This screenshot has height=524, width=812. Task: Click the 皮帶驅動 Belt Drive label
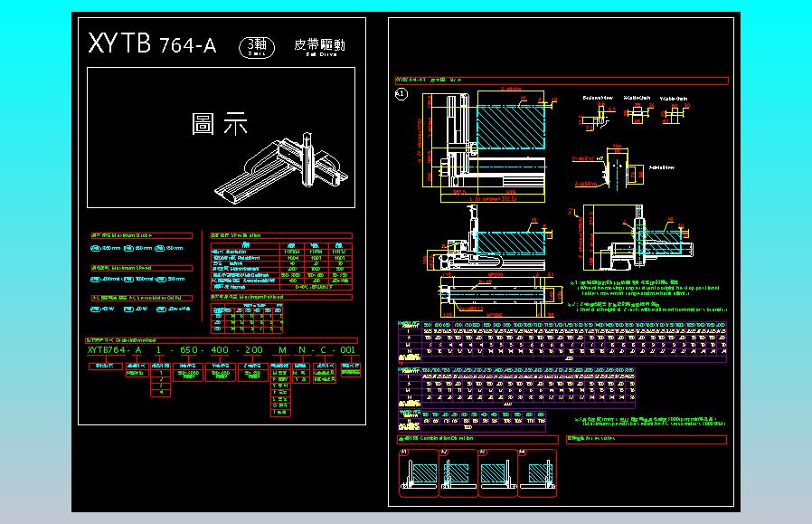point(319,47)
